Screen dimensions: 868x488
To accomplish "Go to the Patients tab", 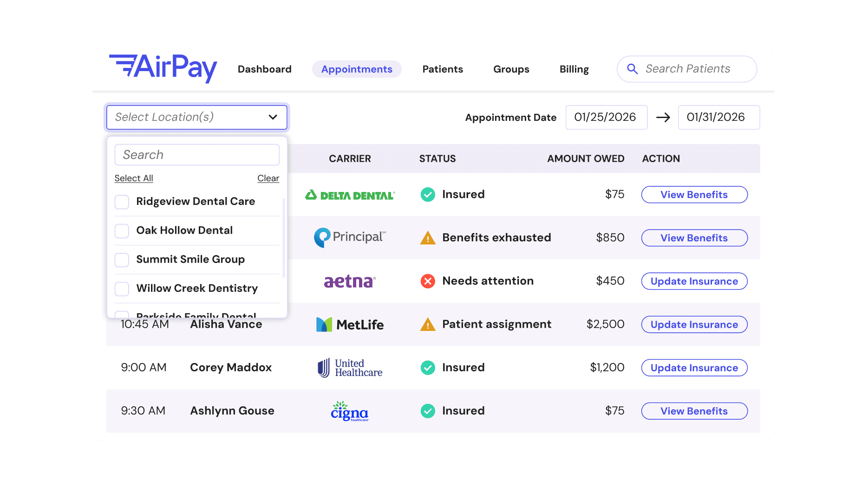I will (x=443, y=69).
